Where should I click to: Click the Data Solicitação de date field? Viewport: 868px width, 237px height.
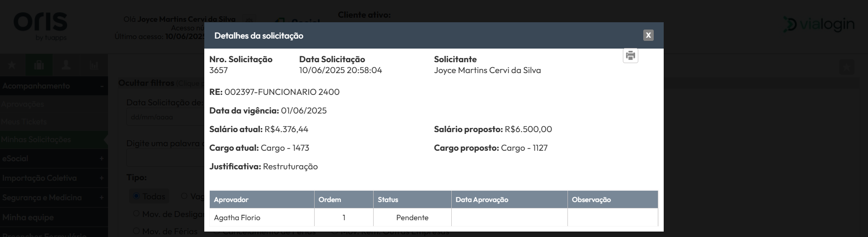[x=166, y=117]
